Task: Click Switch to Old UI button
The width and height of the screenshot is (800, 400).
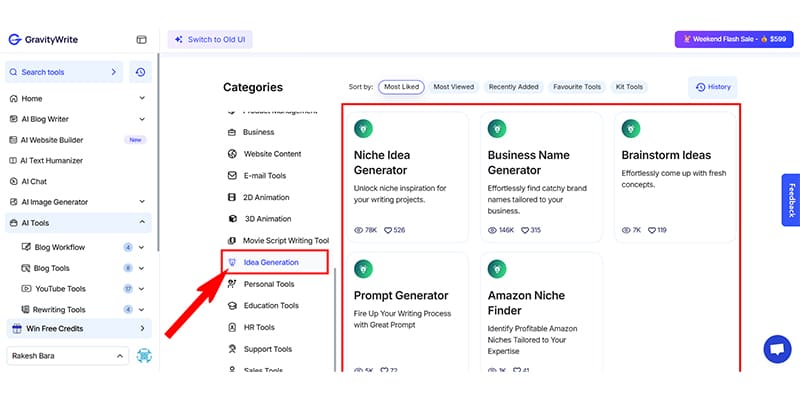Action: tap(210, 39)
